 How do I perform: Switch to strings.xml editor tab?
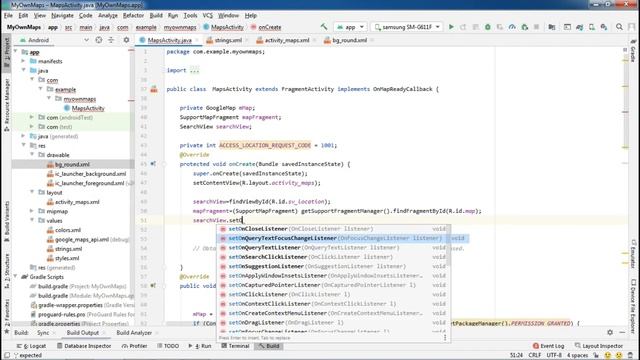coord(226,40)
